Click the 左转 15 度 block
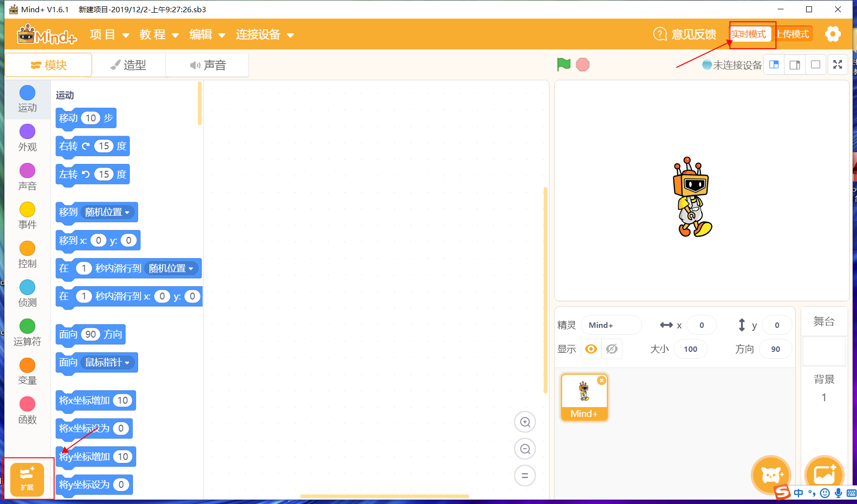This screenshot has height=504, width=857. coord(93,175)
